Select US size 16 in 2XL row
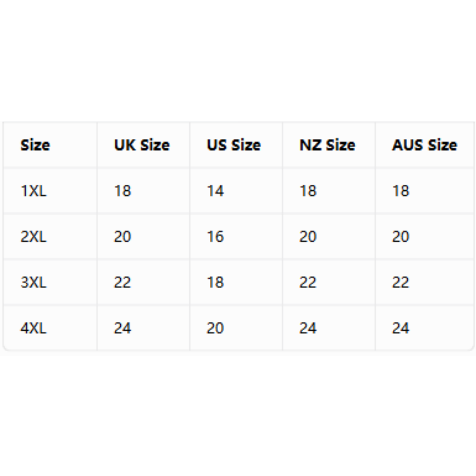The width and height of the screenshot is (476, 476). [x=215, y=237]
